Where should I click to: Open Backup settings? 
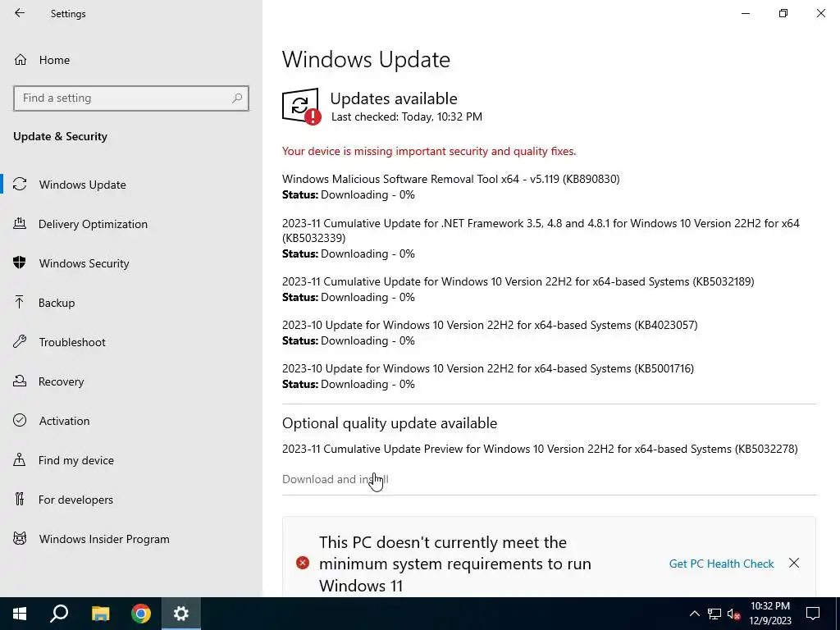pos(57,303)
